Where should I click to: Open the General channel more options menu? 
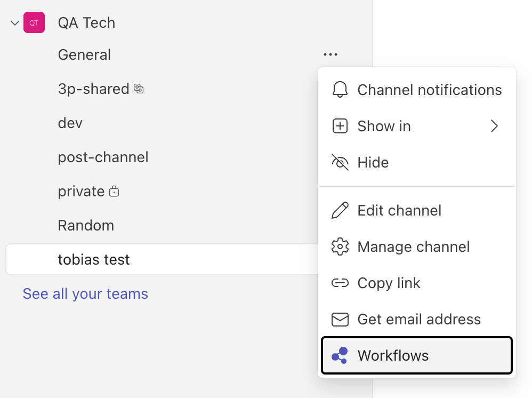point(331,54)
